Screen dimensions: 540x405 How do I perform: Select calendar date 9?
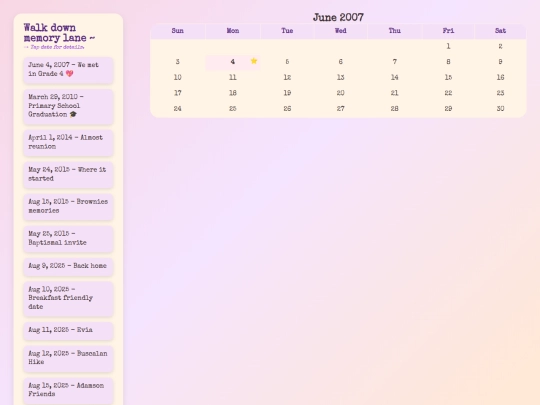pos(500,62)
